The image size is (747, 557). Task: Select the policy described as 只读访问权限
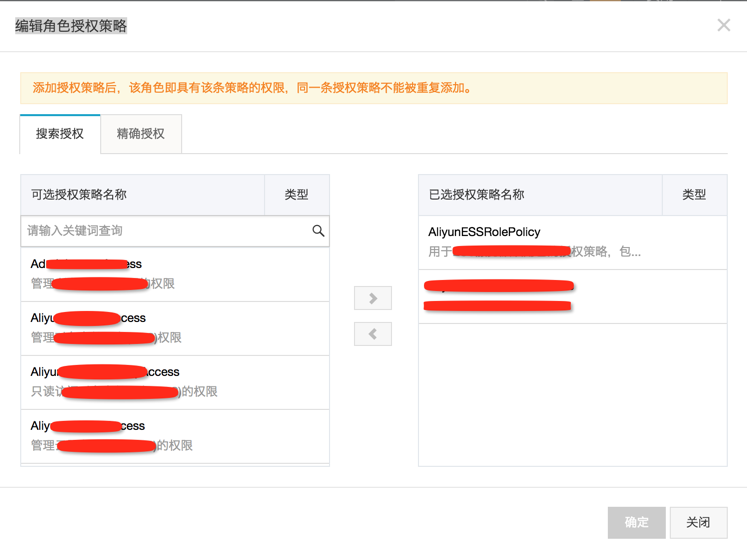click(175, 382)
